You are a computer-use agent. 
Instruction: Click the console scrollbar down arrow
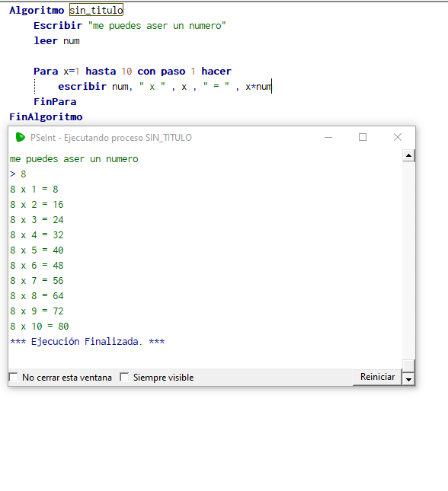pyautogui.click(x=408, y=379)
